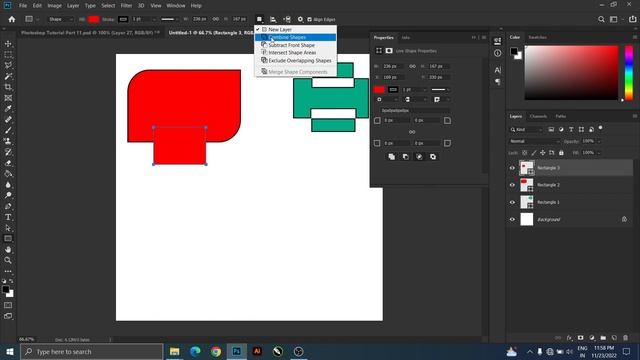The width and height of the screenshot is (640, 360).
Task: Open the Path alignment options icon
Action: pos(273,19)
